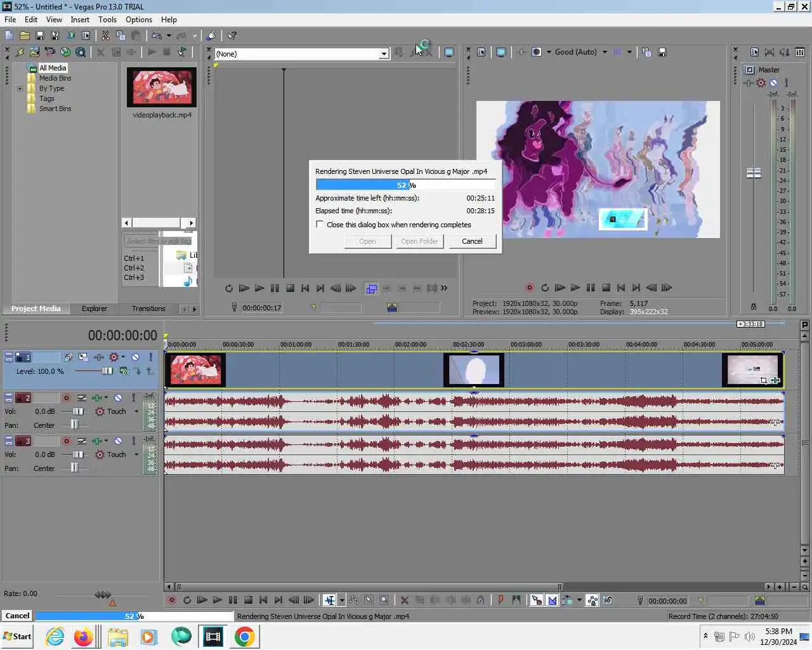Open Touch automation mode dropdown on track 3

(136, 454)
